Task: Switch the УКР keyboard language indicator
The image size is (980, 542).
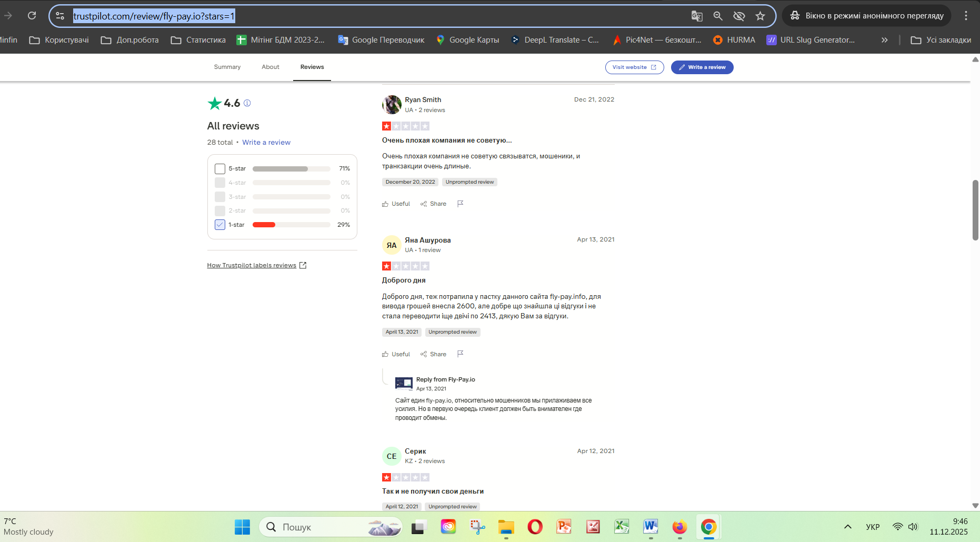Action: click(873, 527)
